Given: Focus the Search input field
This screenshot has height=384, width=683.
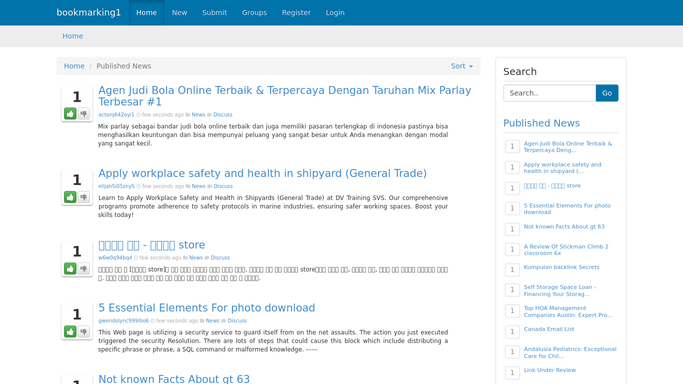Looking at the screenshot, I should [550, 93].
